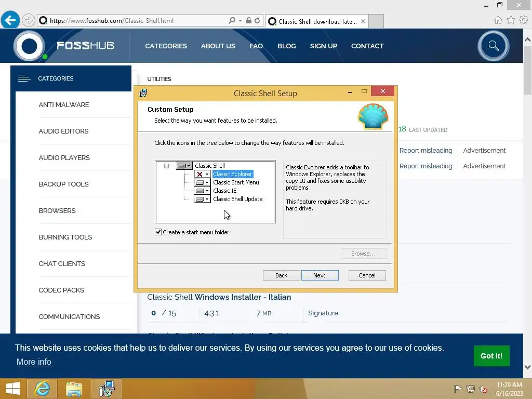Screen dimensions: 532x399
Task: Select Classic Explorer in the feature tree
Action: [233, 174]
